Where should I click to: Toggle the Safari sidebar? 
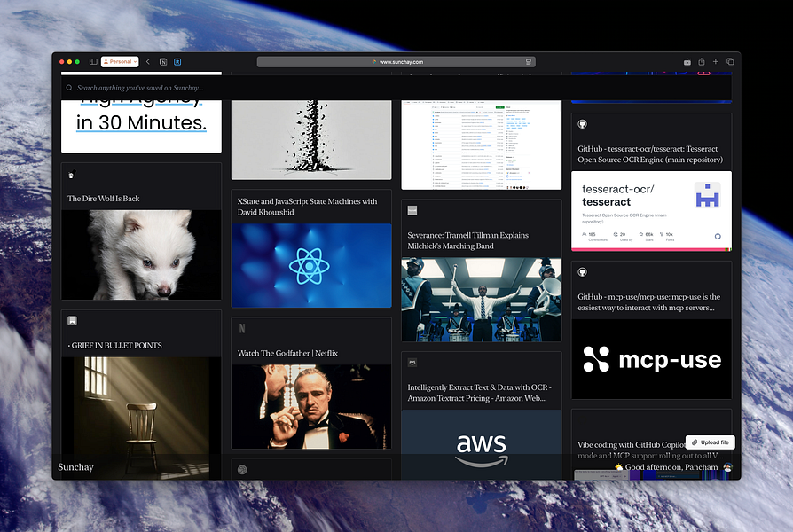[93, 62]
